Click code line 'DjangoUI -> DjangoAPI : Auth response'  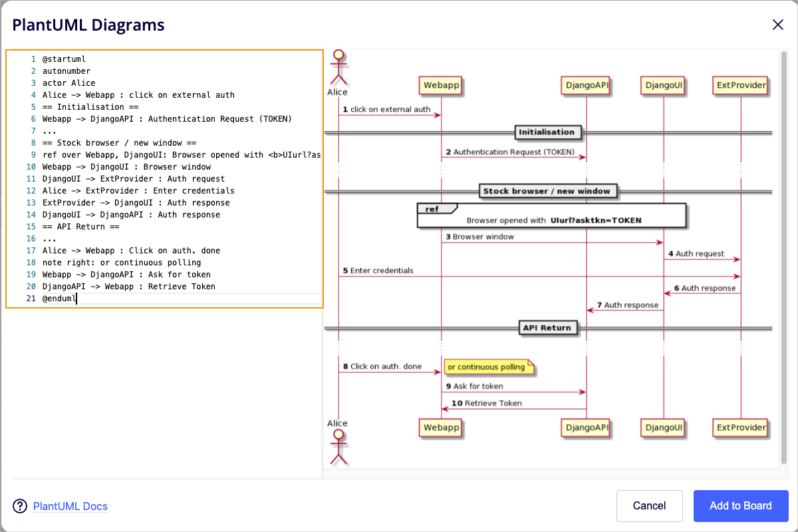click(131, 215)
